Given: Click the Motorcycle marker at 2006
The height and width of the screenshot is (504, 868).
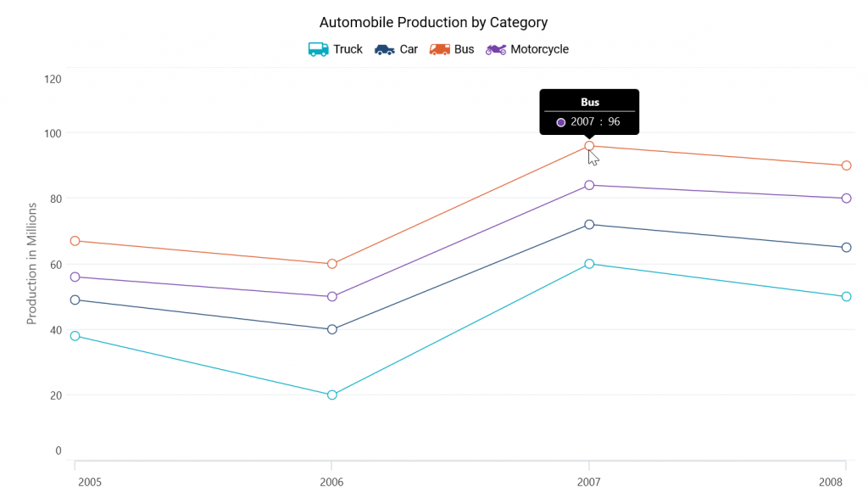Looking at the screenshot, I should click(332, 297).
